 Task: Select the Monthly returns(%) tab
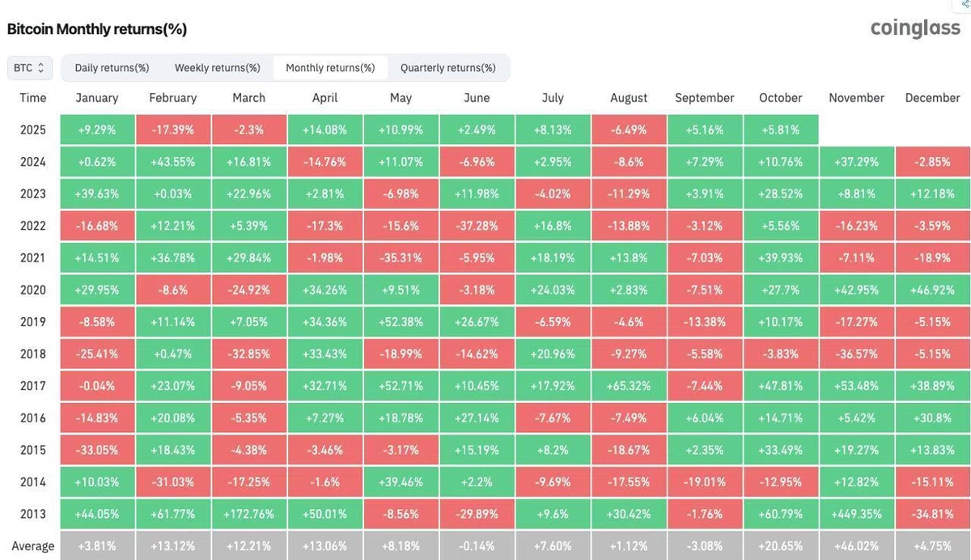pyautogui.click(x=330, y=68)
